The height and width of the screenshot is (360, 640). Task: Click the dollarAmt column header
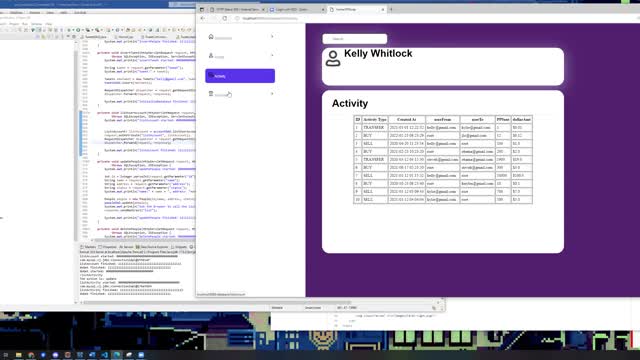coord(522,120)
